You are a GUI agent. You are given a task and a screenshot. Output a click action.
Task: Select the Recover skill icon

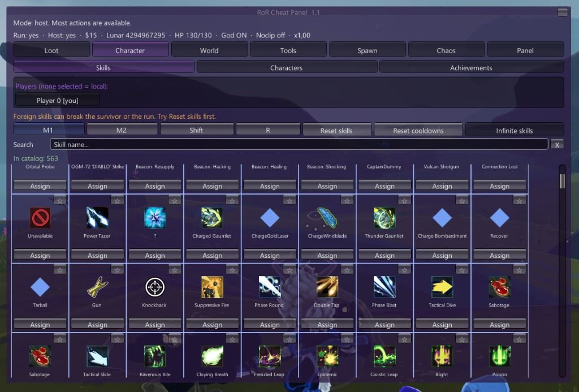500,217
